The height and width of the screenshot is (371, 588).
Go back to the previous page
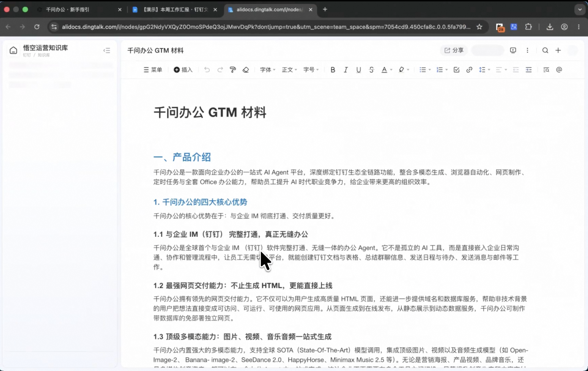pyautogui.click(x=8, y=27)
